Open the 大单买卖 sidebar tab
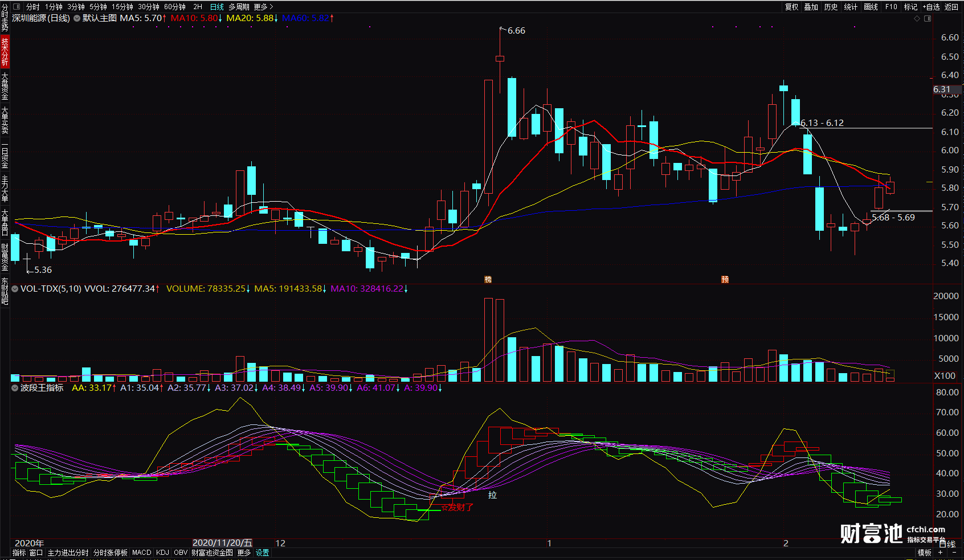This screenshot has height=560, width=964. pos(5,120)
